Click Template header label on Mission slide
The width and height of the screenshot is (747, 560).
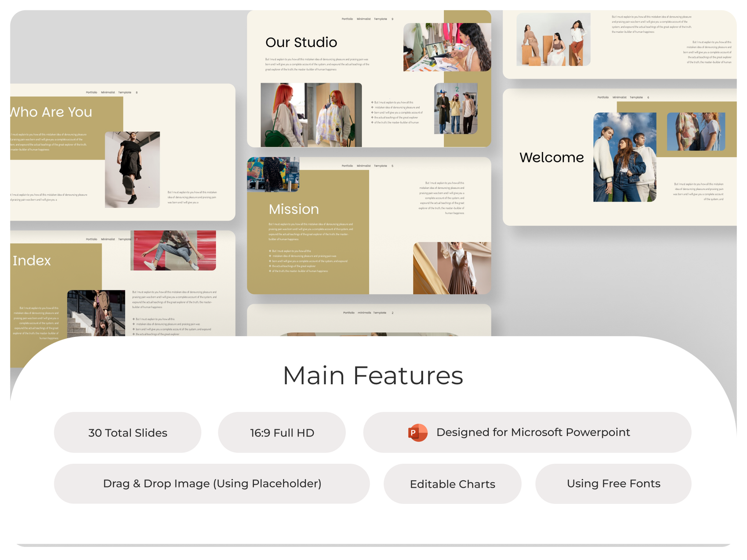pos(381,166)
